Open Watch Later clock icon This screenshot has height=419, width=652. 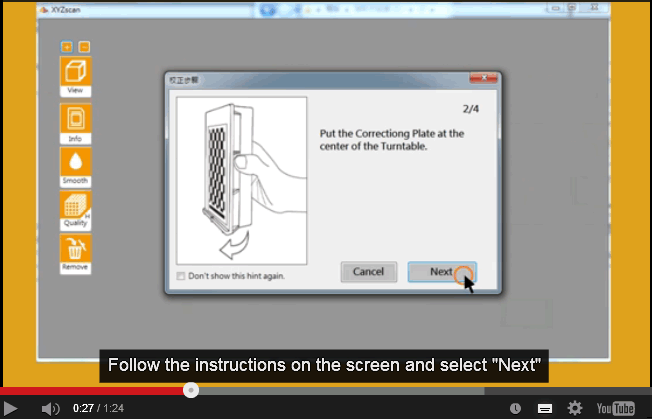coord(515,409)
